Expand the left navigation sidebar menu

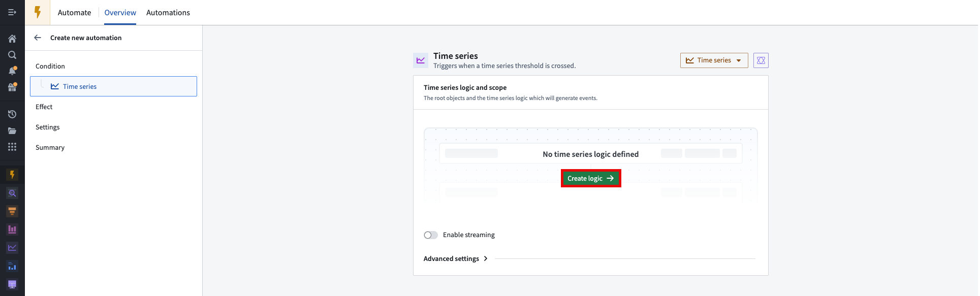[x=12, y=12]
